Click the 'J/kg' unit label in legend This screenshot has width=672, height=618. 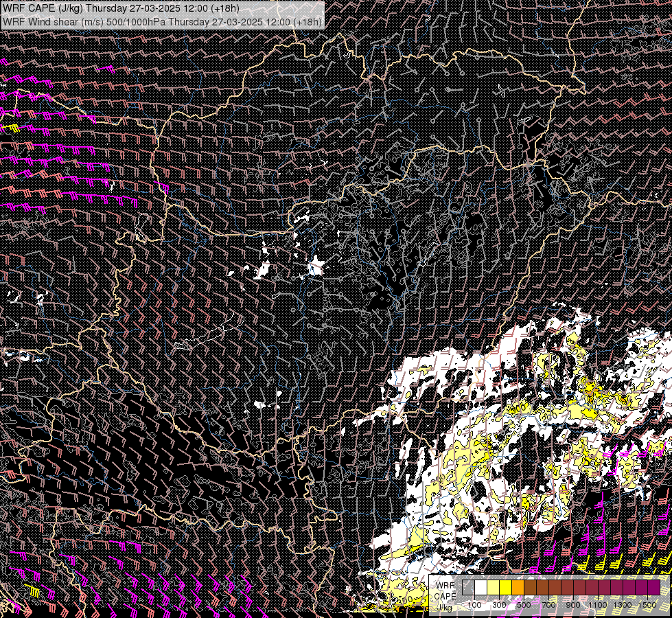click(444, 608)
